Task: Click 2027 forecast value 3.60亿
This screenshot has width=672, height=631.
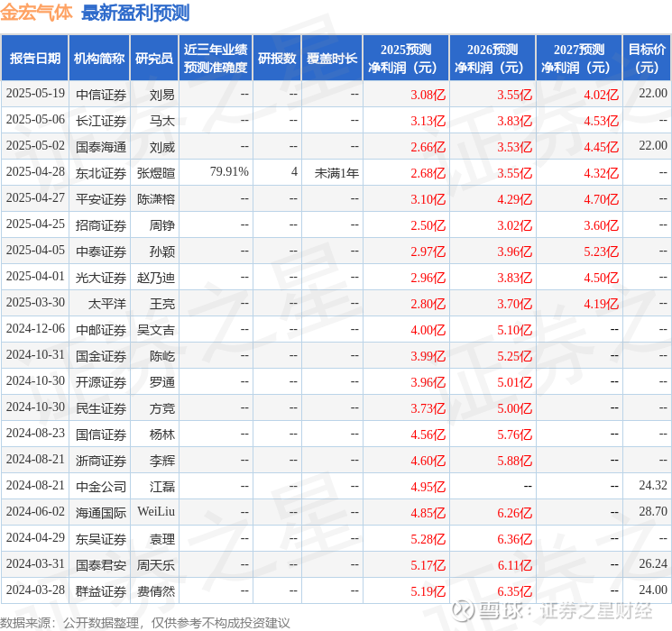Action: click(602, 225)
